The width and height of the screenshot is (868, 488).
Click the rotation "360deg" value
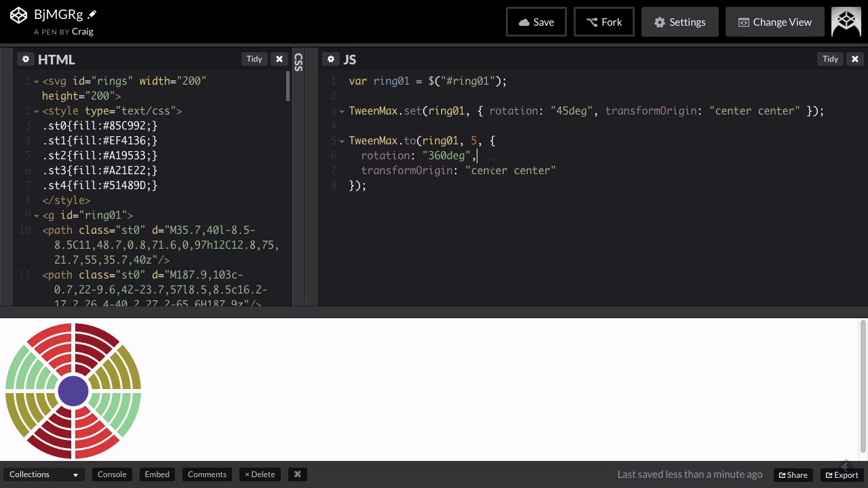(x=446, y=155)
